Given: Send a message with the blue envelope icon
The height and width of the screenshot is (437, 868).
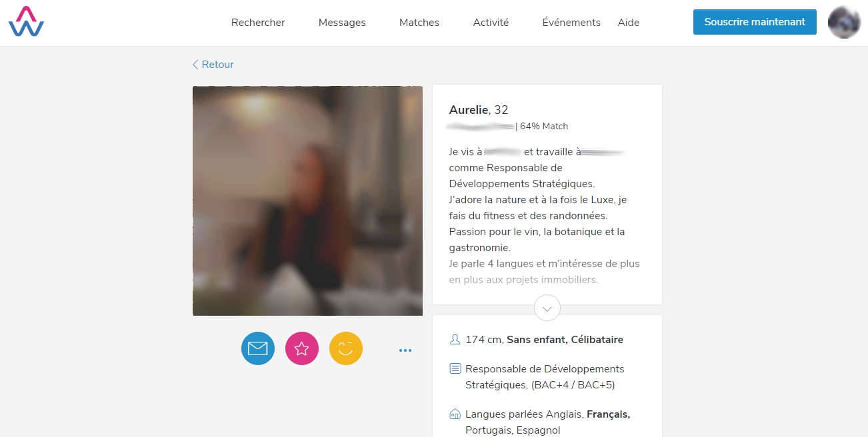Looking at the screenshot, I should pyautogui.click(x=258, y=348).
